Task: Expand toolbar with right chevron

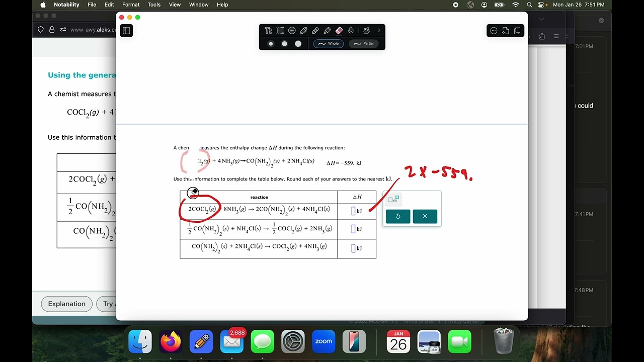Action: pyautogui.click(x=379, y=31)
